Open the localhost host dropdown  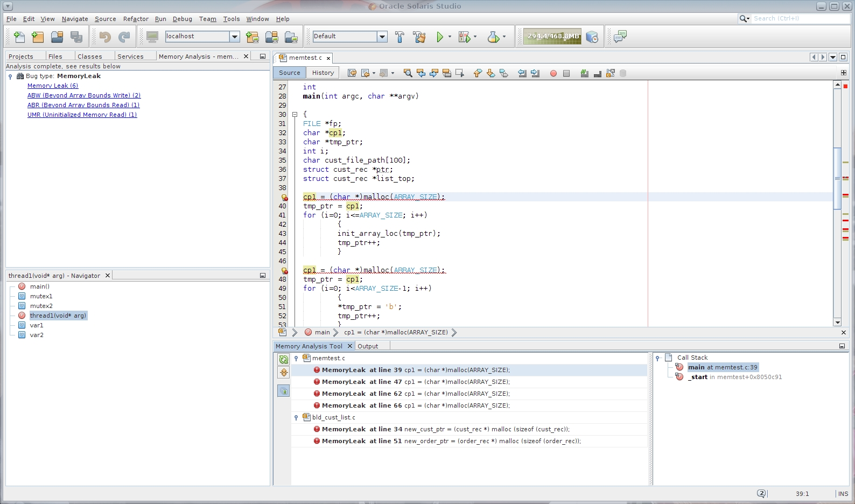[234, 37]
